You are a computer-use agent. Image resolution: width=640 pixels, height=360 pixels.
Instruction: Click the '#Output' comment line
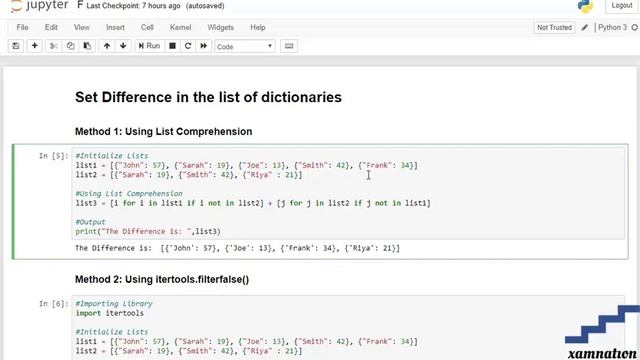tap(91, 222)
